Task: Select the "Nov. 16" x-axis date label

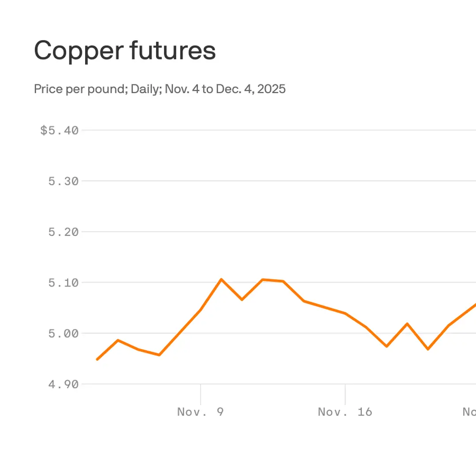Action: (345, 412)
